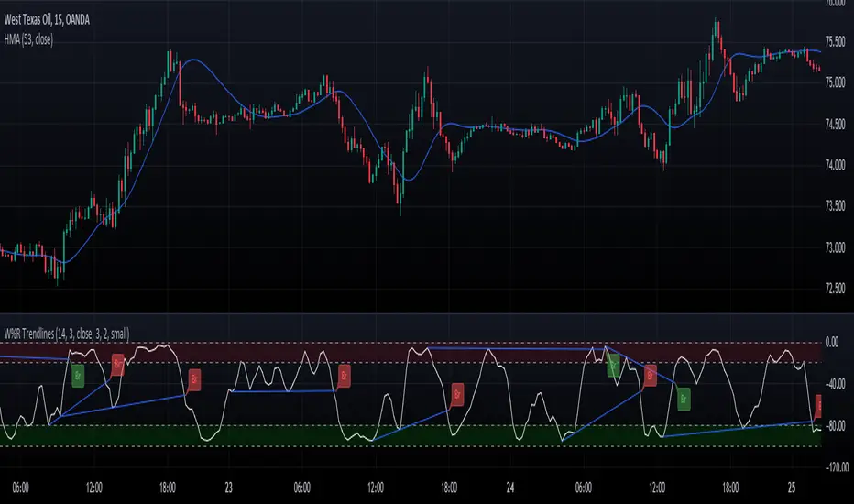Select the -80.00 indicator scale value
This screenshot has width=854, height=504.
(x=832, y=426)
